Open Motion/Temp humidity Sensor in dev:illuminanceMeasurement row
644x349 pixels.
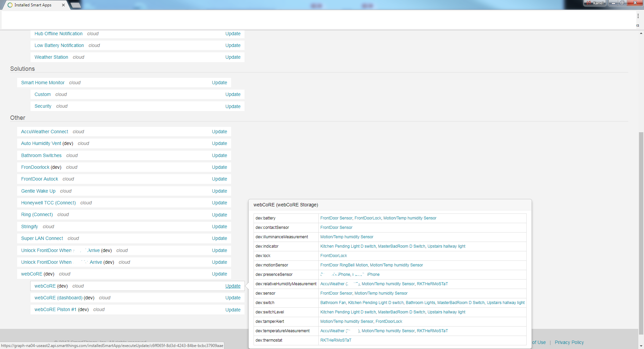[x=346, y=237]
